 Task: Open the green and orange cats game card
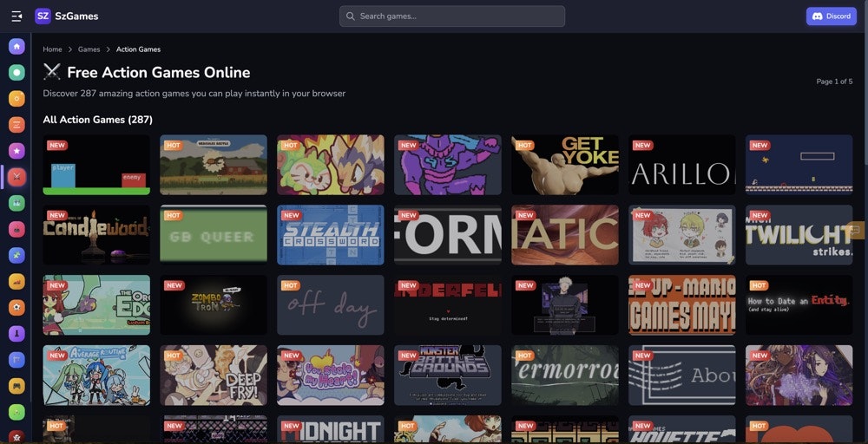click(x=331, y=165)
